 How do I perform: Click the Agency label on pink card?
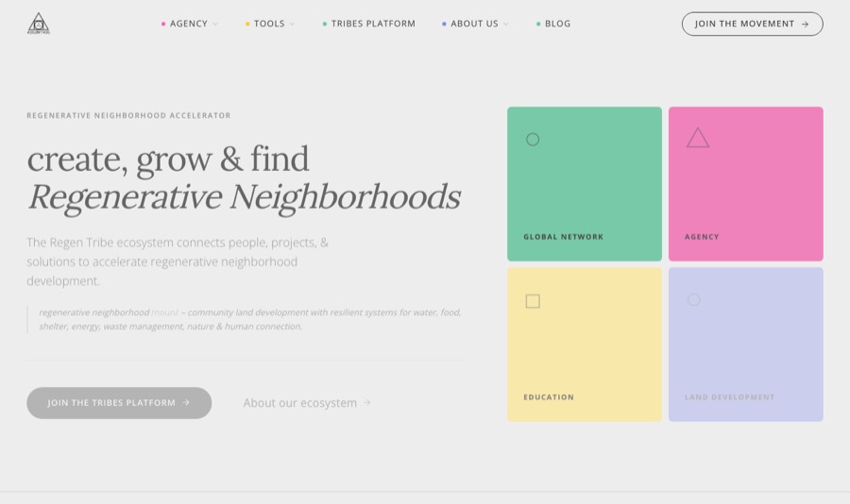click(x=702, y=237)
